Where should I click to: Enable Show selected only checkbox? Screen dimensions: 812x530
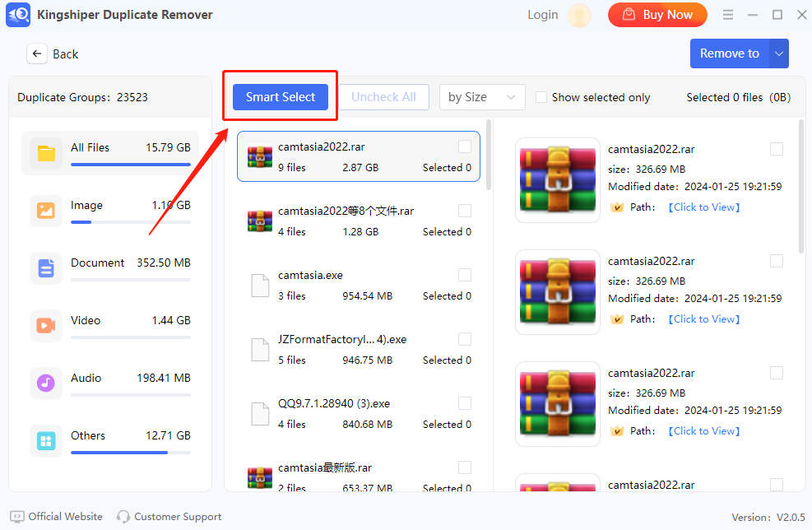[541, 97]
